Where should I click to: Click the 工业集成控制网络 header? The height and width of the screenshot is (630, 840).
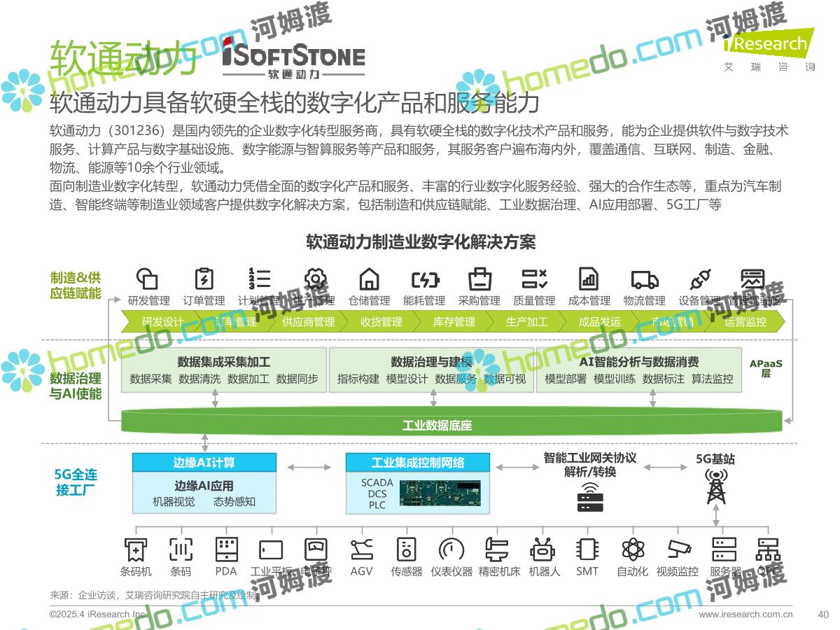pos(418,463)
